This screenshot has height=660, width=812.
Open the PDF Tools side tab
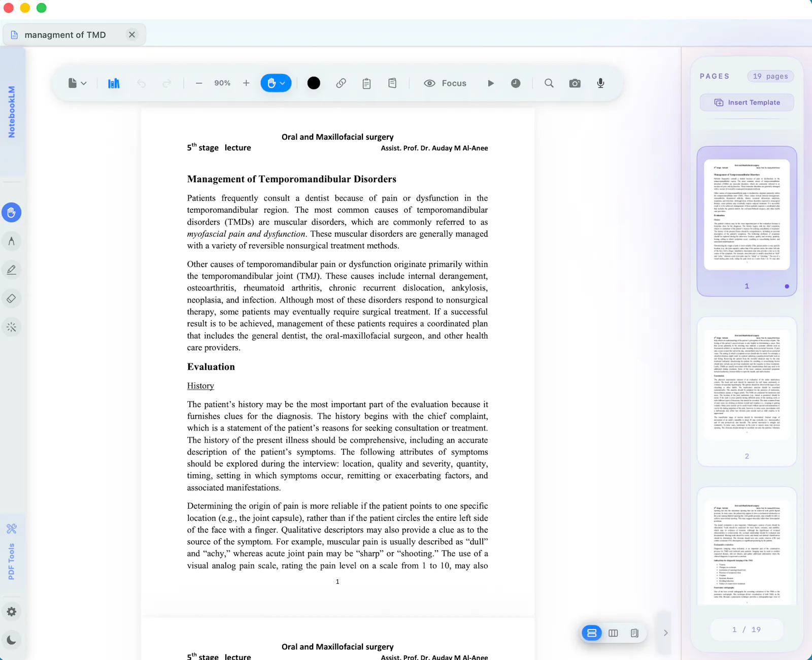12,553
